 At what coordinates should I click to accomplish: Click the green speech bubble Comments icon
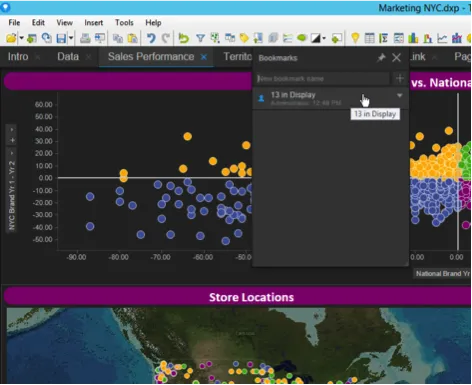click(x=302, y=38)
